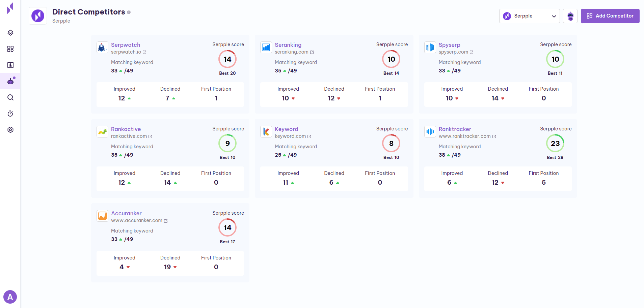The height and width of the screenshot is (308, 644).
Task: Open the dashboard grid icon in sidebar
Action: pyautogui.click(x=10, y=49)
